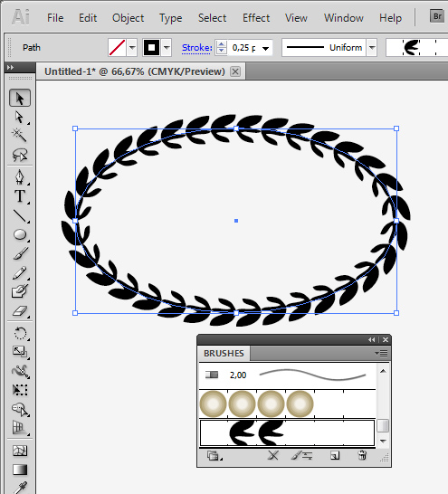Activate the Type tool
Screen dimensions: 448x494
coord(20,196)
